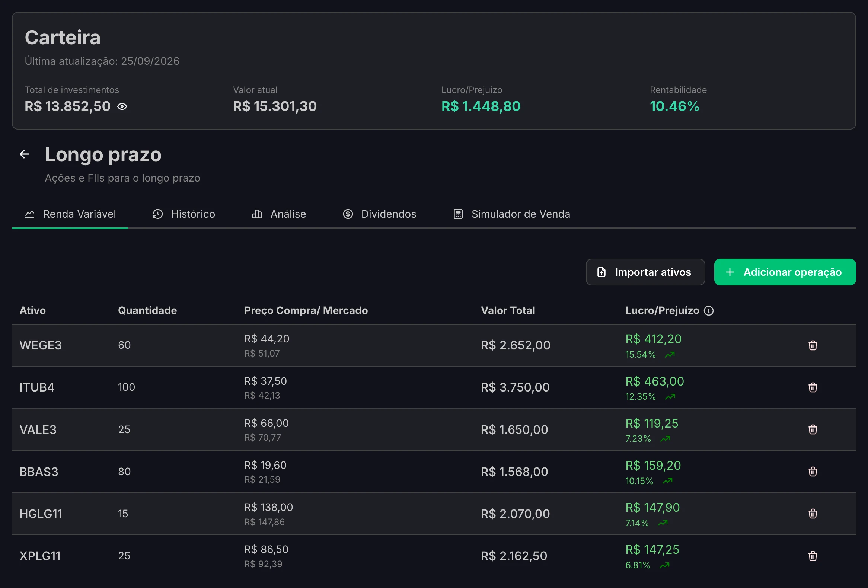
Task: Click the quantity 100 for ITUB4
Action: coord(127,387)
